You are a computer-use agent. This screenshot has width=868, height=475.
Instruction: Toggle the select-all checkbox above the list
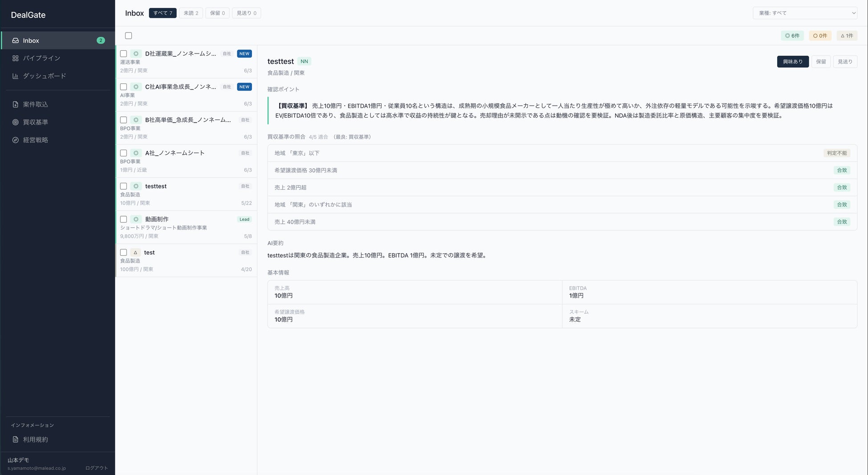coord(129,36)
